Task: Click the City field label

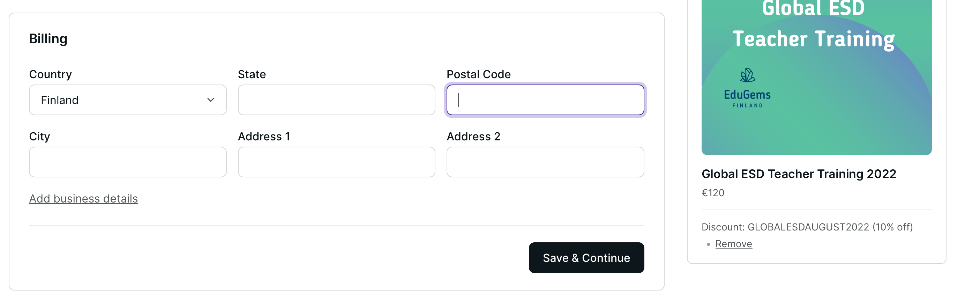Action: [39, 137]
